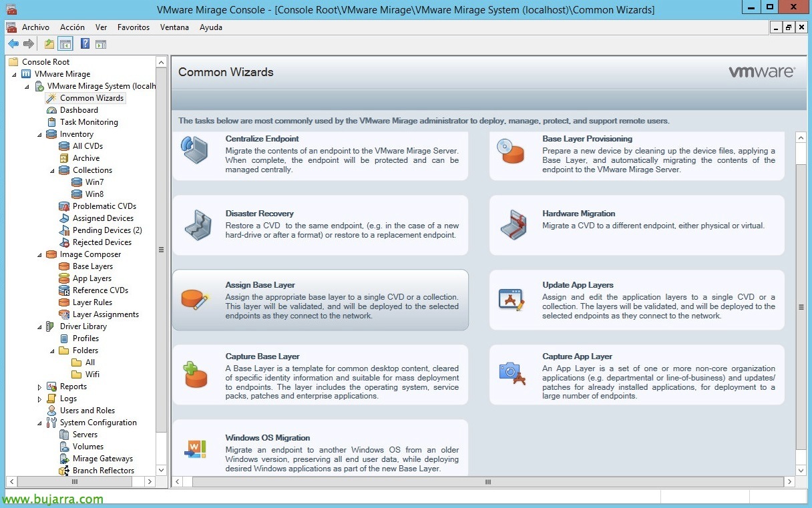812x508 pixels.
Task: Click the Problematic CVDs icon
Action: coord(64,206)
